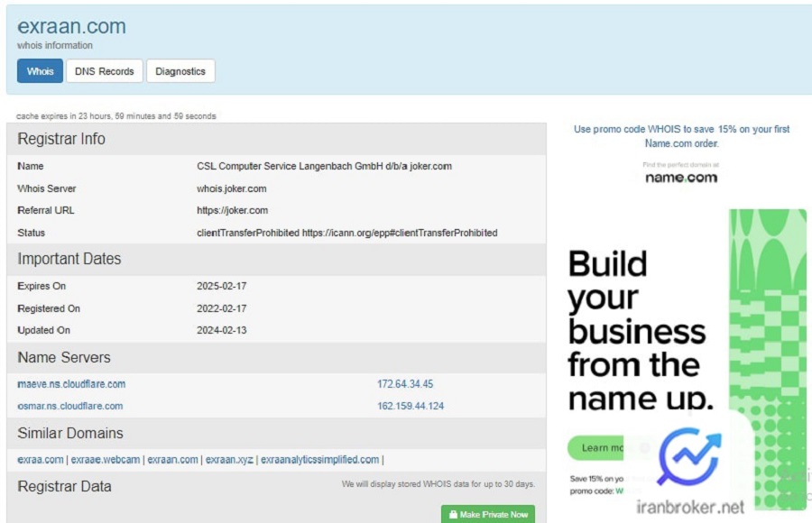
Task: Select the Registered On date 2022-02-17
Action: pyautogui.click(x=222, y=308)
